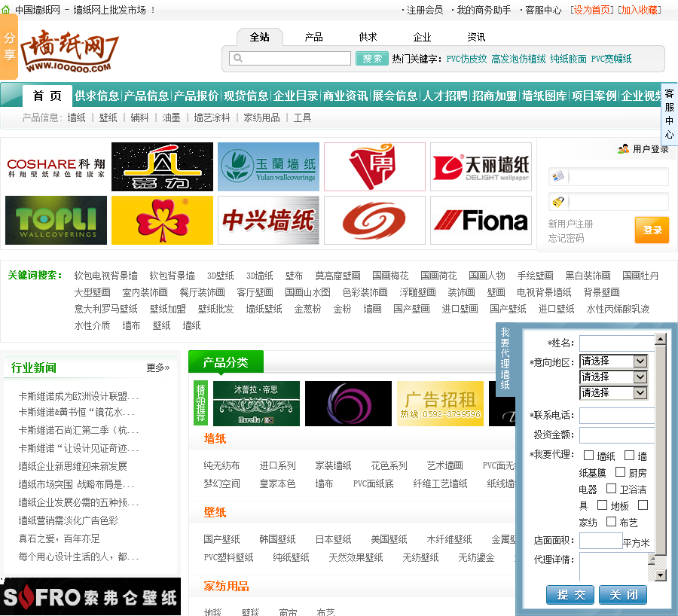Click the 广告招租 advertisement banner
This screenshot has width=678, height=616.
pos(440,404)
